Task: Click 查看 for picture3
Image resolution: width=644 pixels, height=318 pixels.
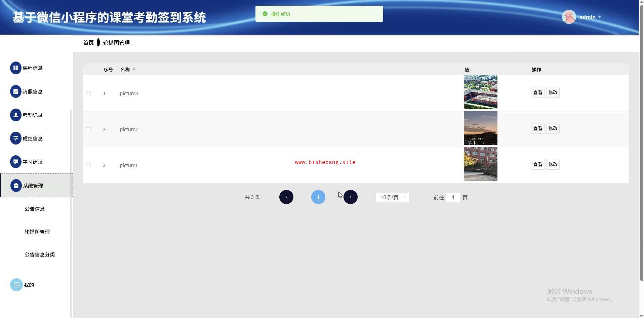Action: pos(538,92)
